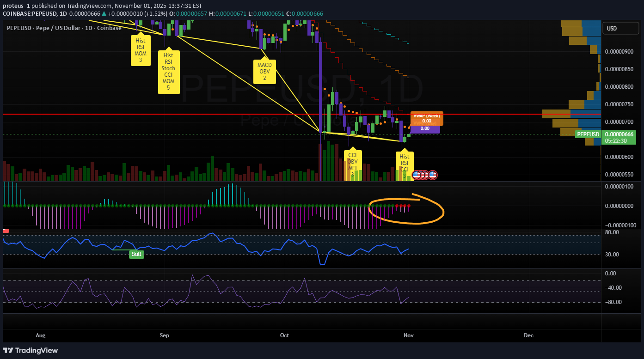
Task: Click the small red flag on RSI pane
Action: pyautogui.click(x=6, y=231)
